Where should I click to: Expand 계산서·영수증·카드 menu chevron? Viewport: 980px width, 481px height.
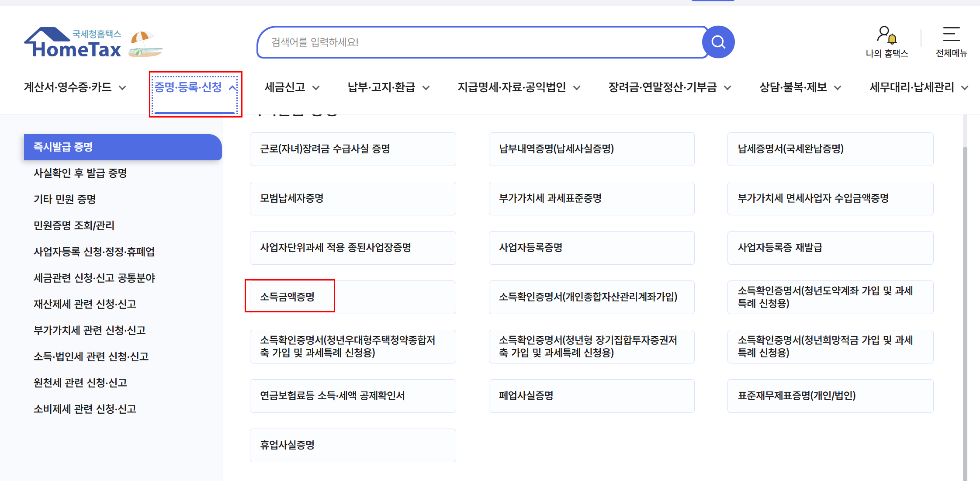(x=123, y=88)
